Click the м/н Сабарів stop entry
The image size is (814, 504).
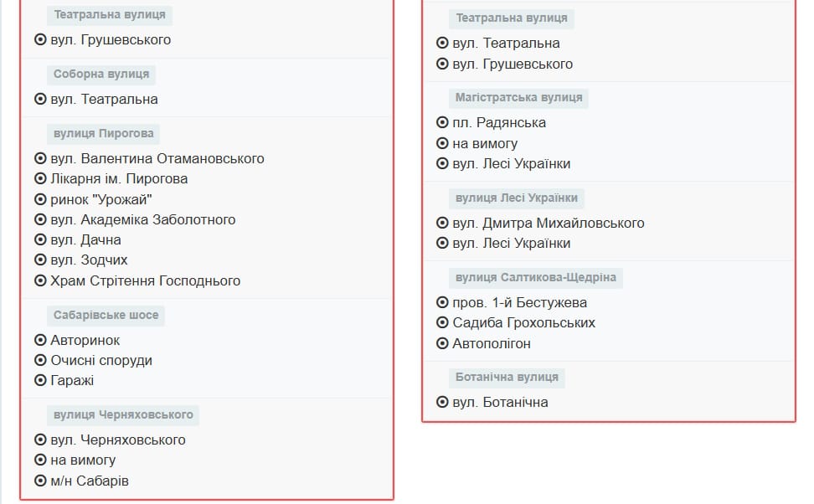[x=92, y=481]
